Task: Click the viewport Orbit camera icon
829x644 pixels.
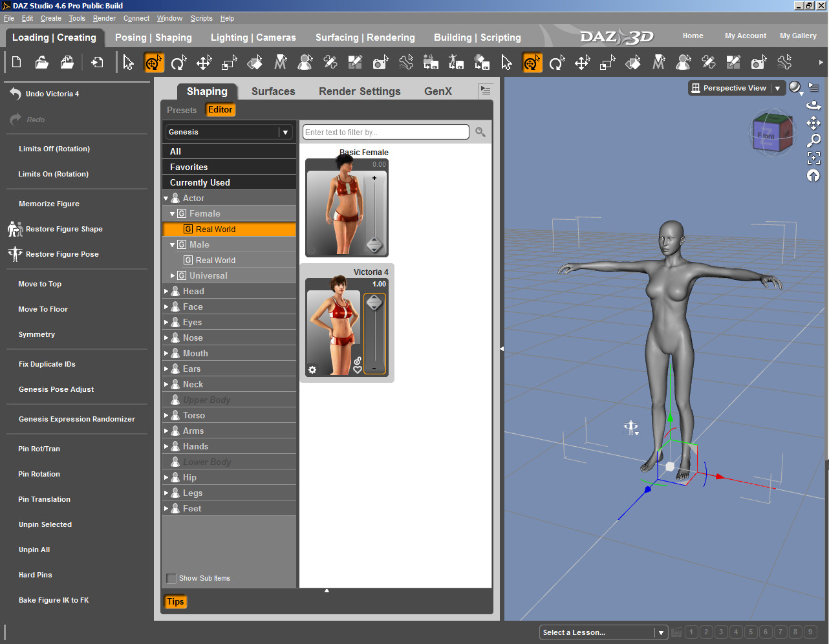Action: click(813, 105)
